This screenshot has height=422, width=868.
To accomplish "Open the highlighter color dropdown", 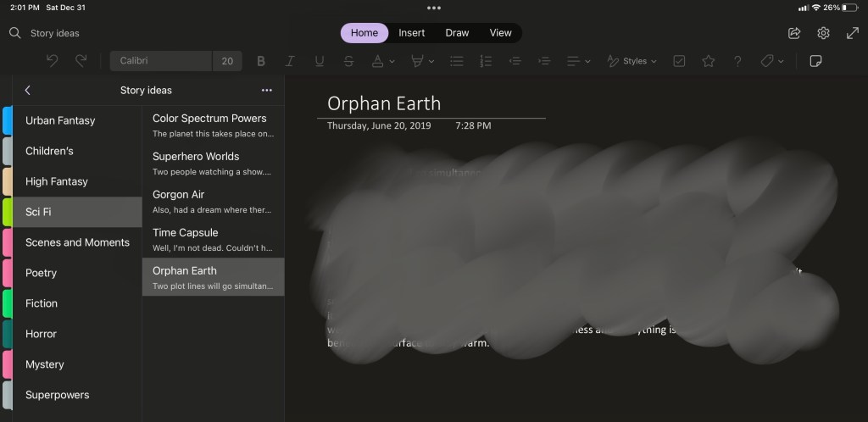I will pos(422,61).
